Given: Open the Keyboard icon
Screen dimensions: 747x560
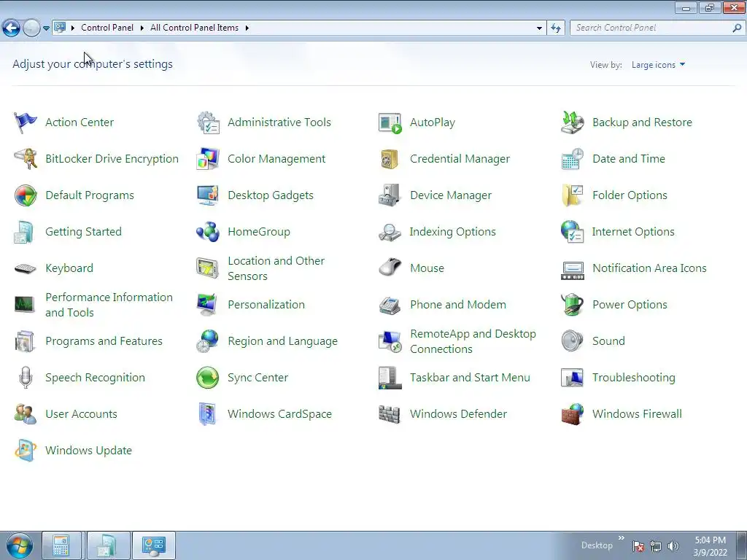Looking at the screenshot, I should tap(26, 268).
